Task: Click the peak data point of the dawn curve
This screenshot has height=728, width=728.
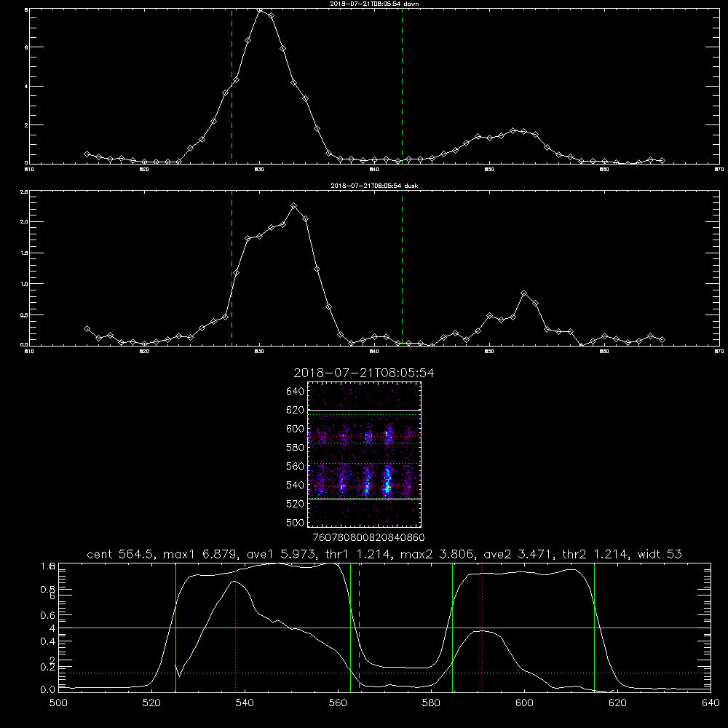Action: [260, 9]
